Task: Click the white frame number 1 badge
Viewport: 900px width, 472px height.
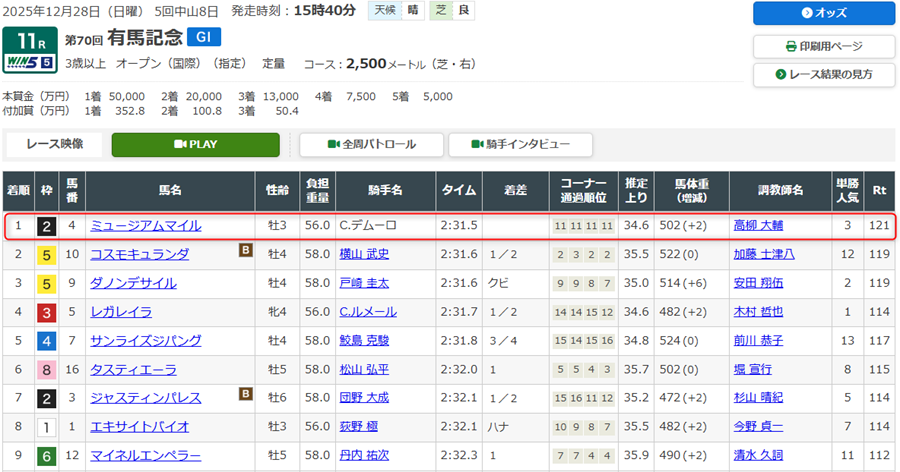Action: point(46,428)
